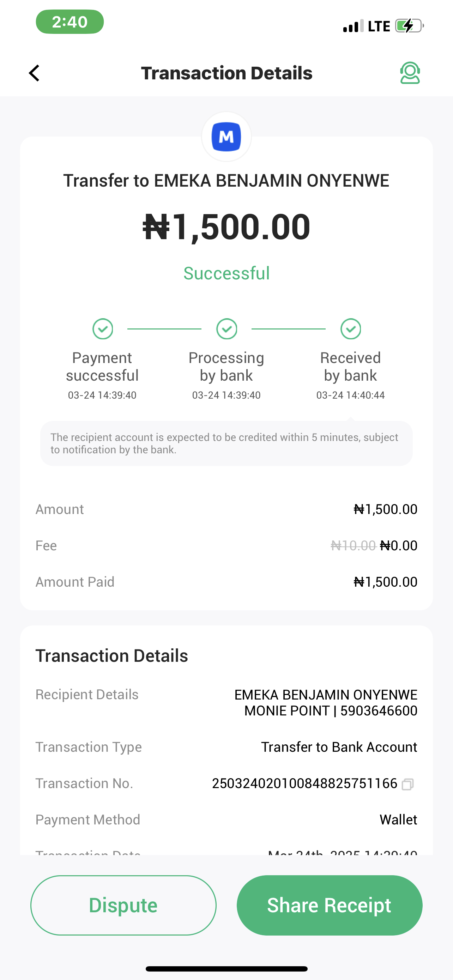The height and width of the screenshot is (980, 453).
Task: Open customer support headset icon
Action: pos(410,73)
